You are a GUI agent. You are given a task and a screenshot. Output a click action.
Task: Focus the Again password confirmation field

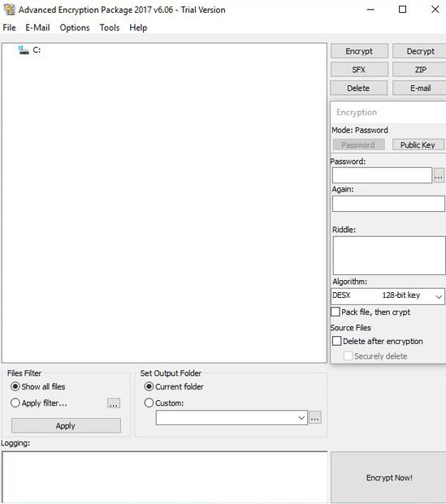tap(388, 204)
